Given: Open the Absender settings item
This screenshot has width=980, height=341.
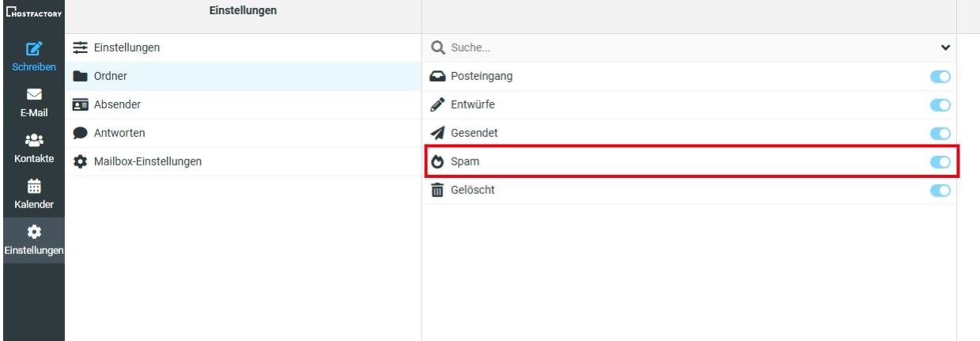Looking at the screenshot, I should point(243,104).
